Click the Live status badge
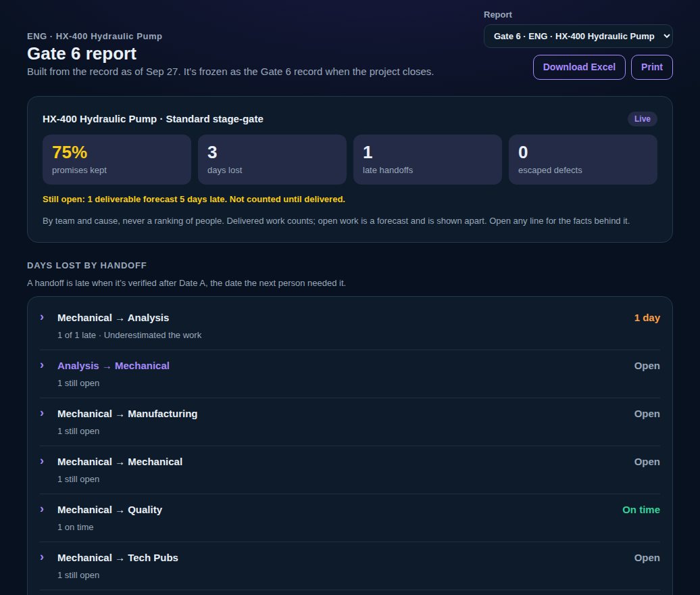 tap(642, 119)
